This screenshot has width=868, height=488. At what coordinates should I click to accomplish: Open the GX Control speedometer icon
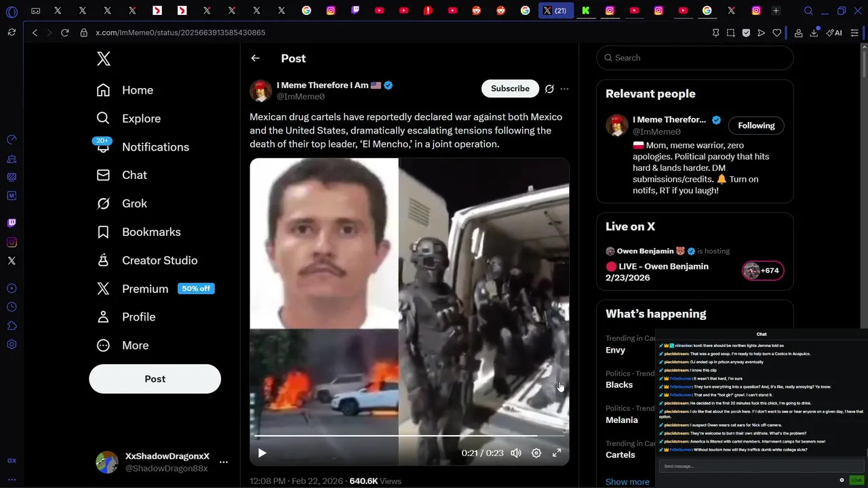(12, 140)
